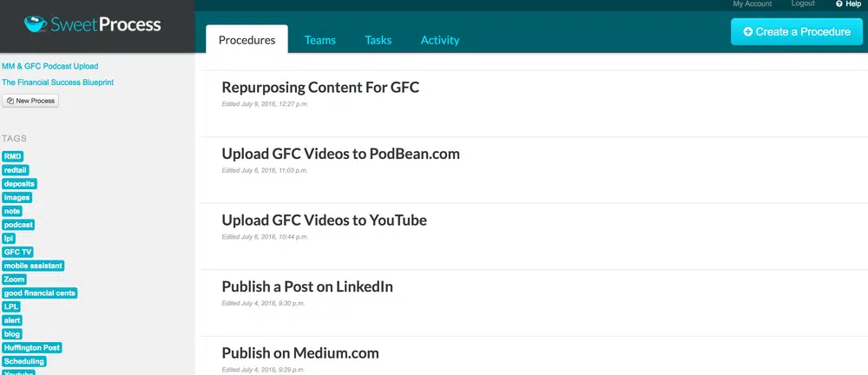This screenshot has height=375, width=868.
Task: Open Upload GFC Videos to YouTube procedure
Action: coord(324,220)
